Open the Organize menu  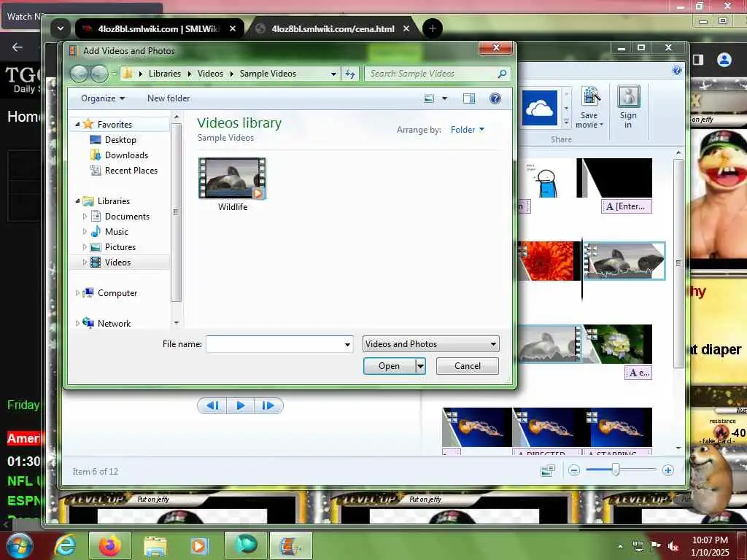tap(102, 98)
